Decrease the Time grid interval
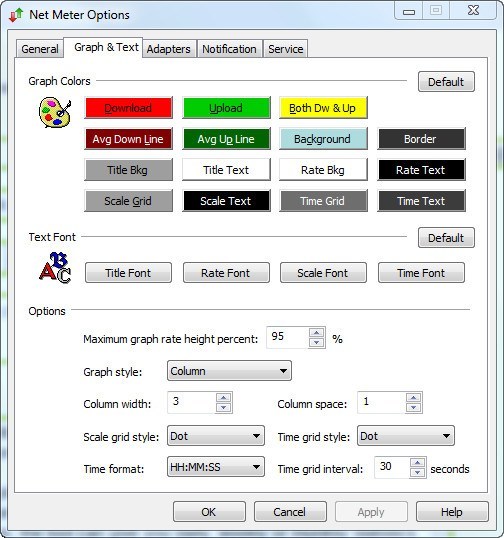 [x=418, y=473]
